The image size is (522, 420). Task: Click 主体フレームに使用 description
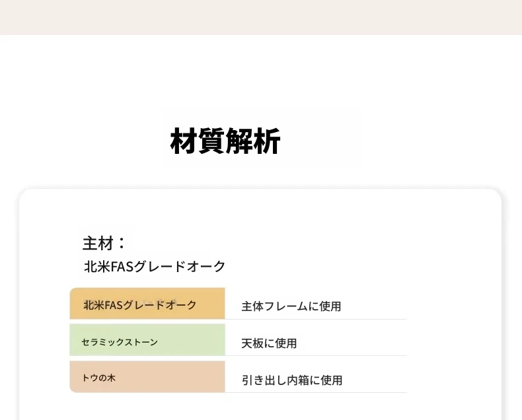pyautogui.click(x=291, y=306)
